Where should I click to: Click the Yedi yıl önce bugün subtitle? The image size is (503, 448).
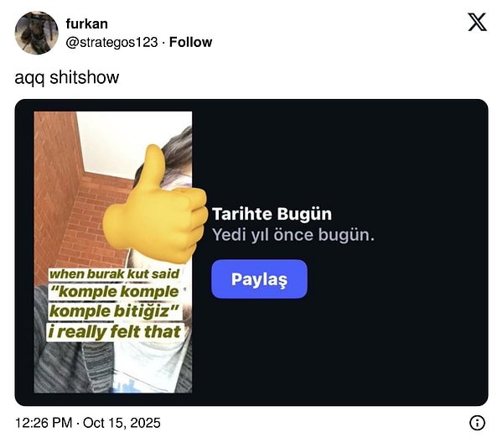pyautogui.click(x=293, y=235)
